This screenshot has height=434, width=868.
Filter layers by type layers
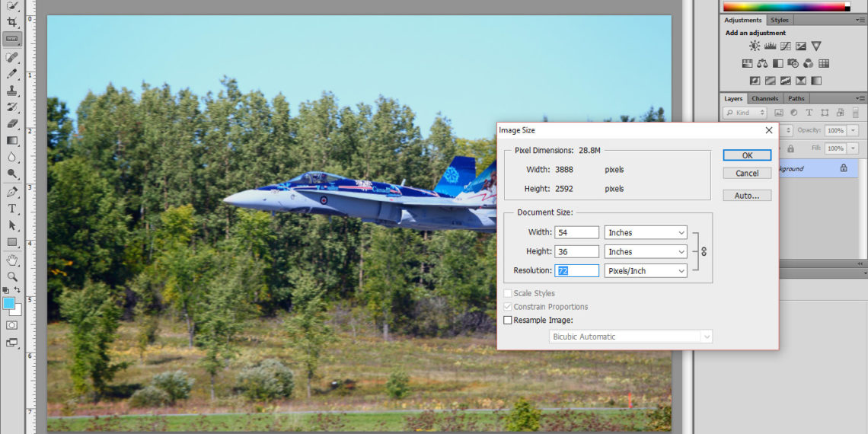click(809, 113)
